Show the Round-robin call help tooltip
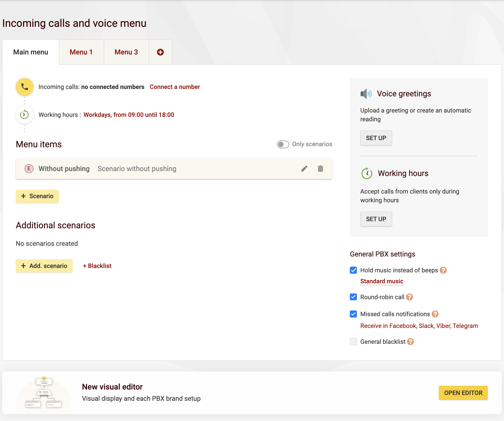 pos(409,297)
